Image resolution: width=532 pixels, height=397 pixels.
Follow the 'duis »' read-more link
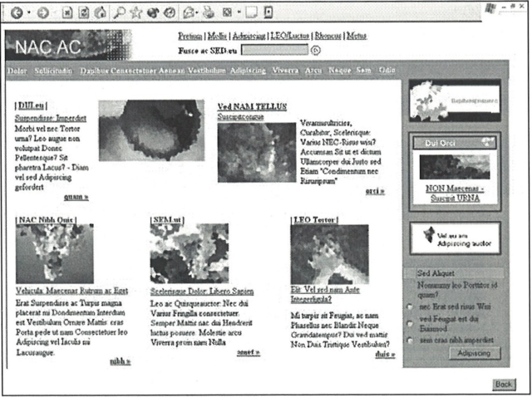click(385, 355)
